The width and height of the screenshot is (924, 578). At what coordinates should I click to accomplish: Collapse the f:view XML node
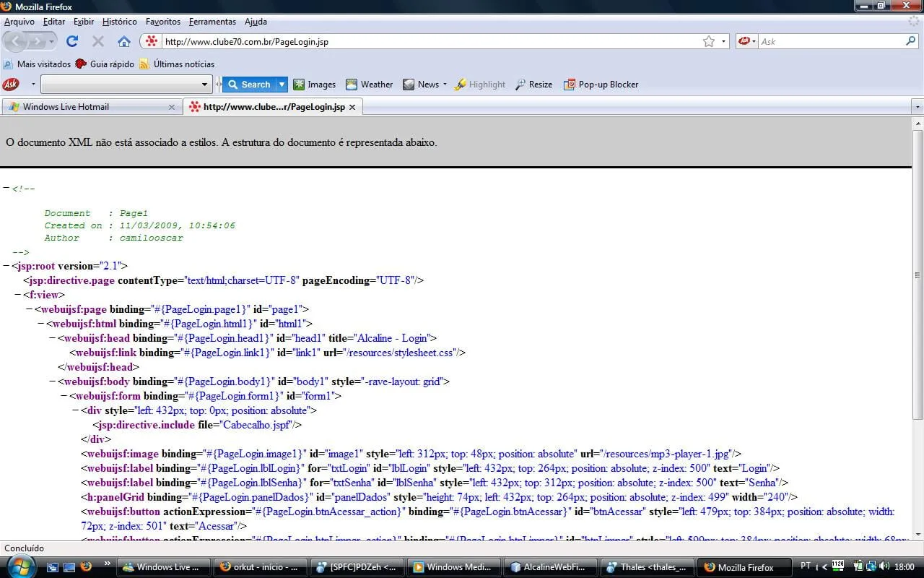pos(18,295)
